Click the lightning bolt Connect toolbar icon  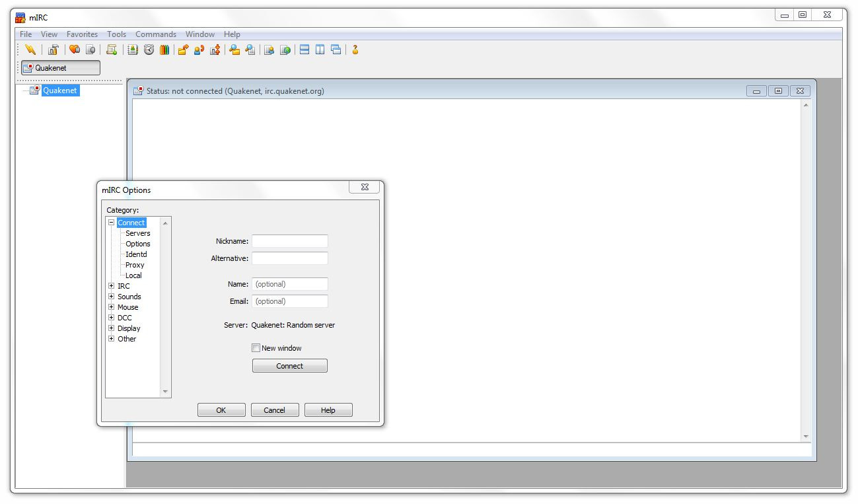tap(30, 50)
